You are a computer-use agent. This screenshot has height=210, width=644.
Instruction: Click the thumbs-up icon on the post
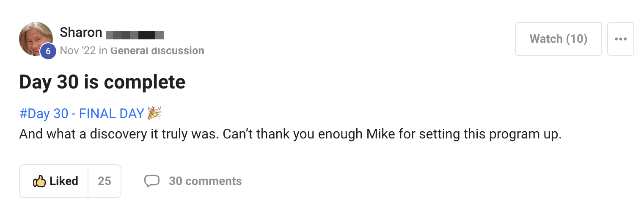[39, 181]
